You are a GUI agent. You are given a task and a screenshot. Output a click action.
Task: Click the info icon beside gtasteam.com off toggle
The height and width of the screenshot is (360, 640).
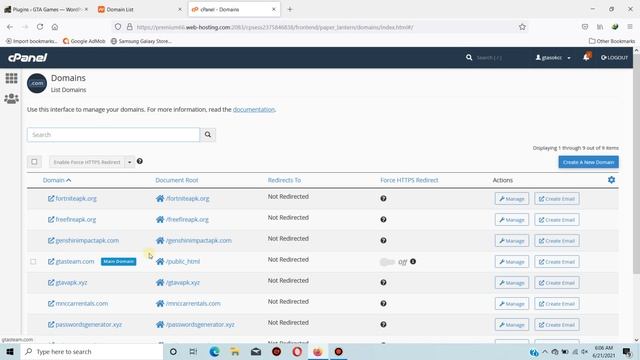click(x=413, y=261)
